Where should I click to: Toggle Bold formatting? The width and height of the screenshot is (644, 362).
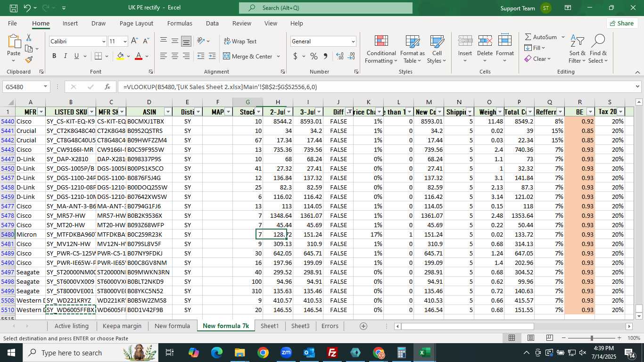point(54,56)
